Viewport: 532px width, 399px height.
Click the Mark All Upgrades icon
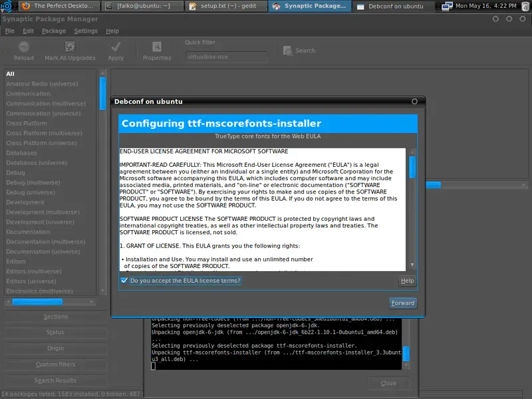70,47
